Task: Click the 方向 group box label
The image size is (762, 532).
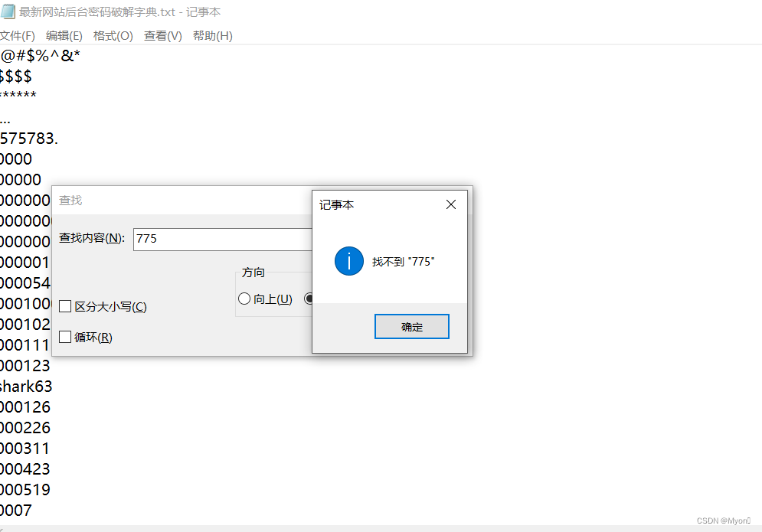Action: (253, 272)
